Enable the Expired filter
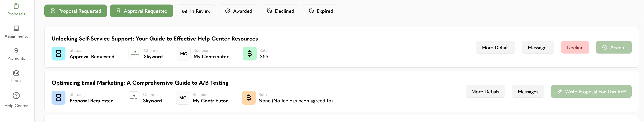 click(321, 11)
